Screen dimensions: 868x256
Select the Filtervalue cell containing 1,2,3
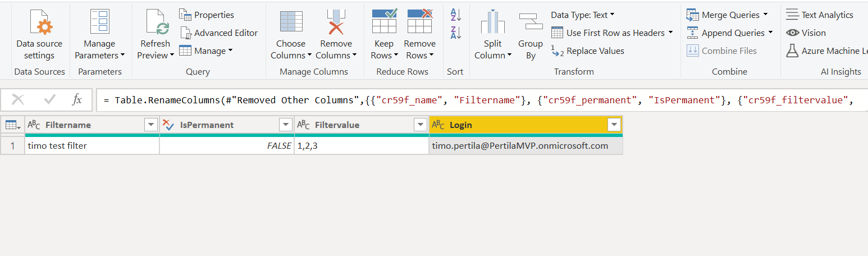[361, 146]
